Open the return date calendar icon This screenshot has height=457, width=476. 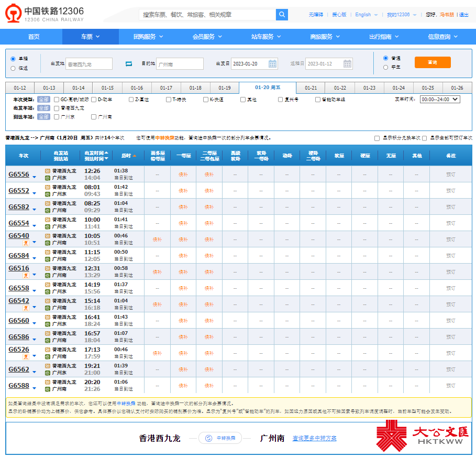[x=348, y=64]
